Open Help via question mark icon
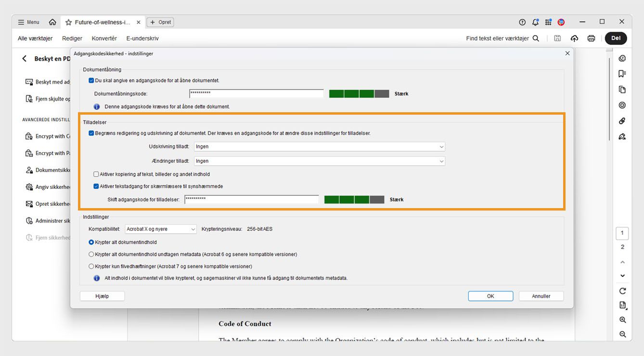Viewport: 644px width, 356px height. coord(522,22)
